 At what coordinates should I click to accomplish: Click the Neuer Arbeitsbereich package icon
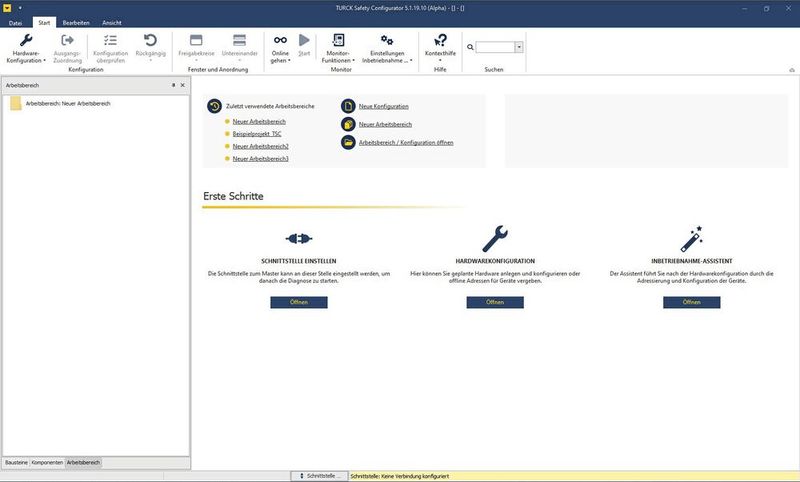[348, 124]
